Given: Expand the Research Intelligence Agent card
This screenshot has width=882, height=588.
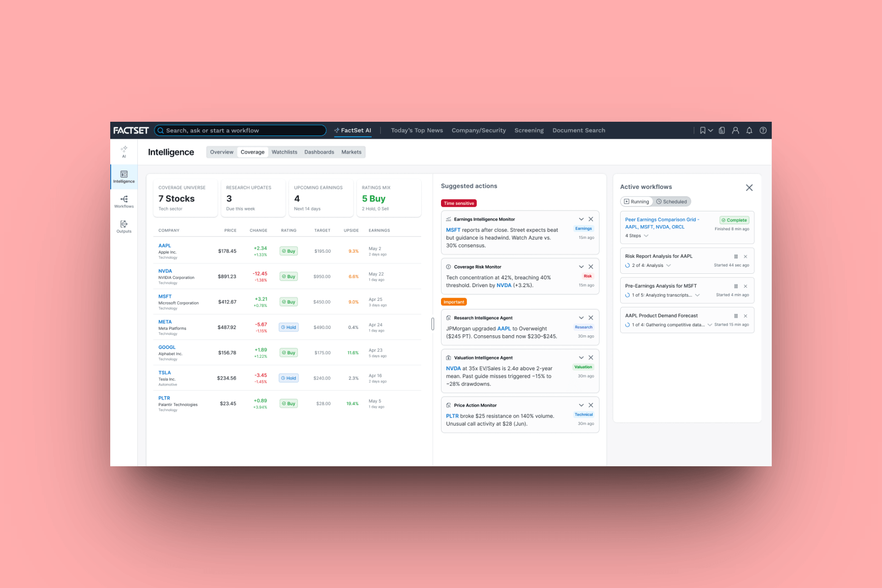Looking at the screenshot, I should point(581,318).
